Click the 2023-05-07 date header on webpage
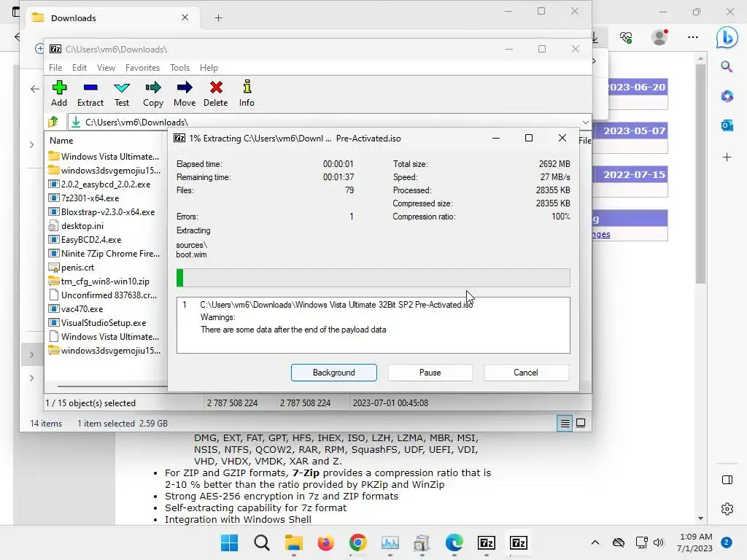The image size is (747, 560). (635, 131)
